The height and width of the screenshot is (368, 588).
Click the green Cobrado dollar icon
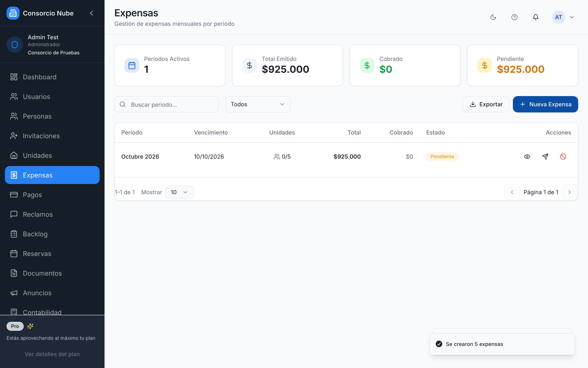coord(367,65)
